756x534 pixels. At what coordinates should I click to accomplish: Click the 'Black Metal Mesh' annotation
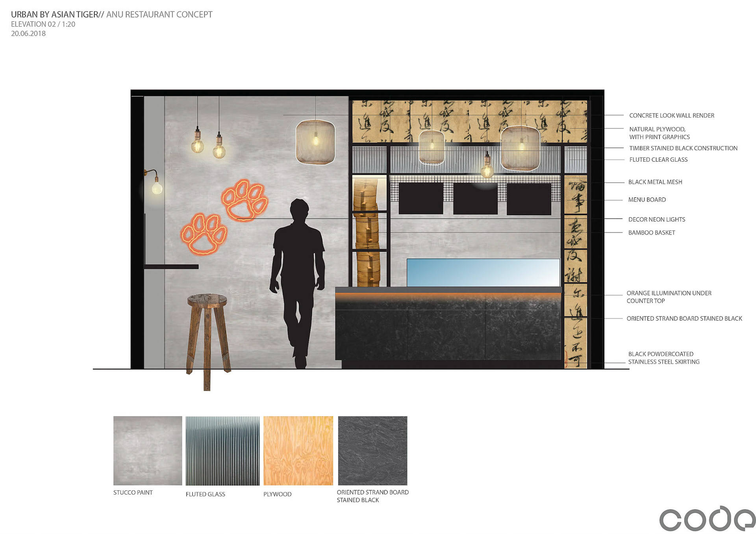click(655, 182)
